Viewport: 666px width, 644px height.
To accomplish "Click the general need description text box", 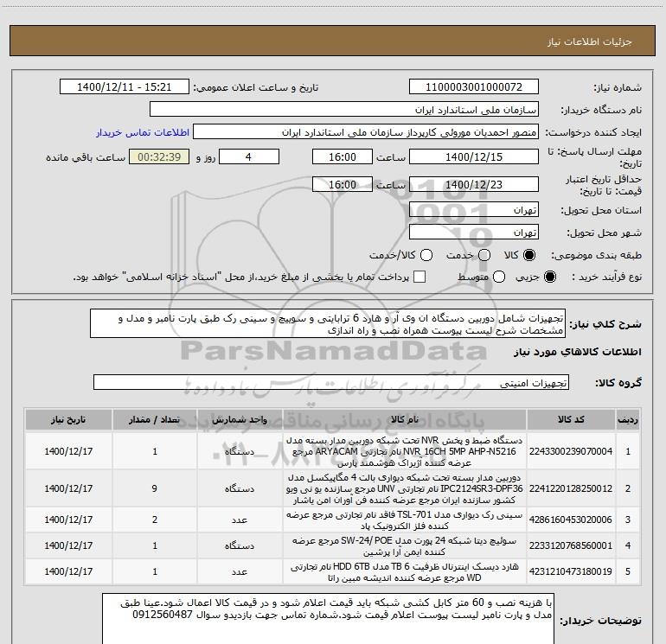I will click(328, 324).
